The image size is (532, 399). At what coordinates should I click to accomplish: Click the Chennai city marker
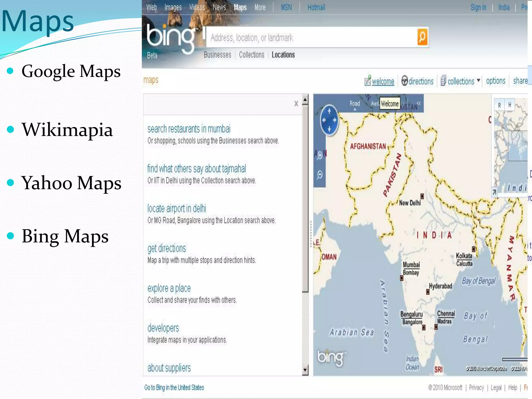point(436,327)
